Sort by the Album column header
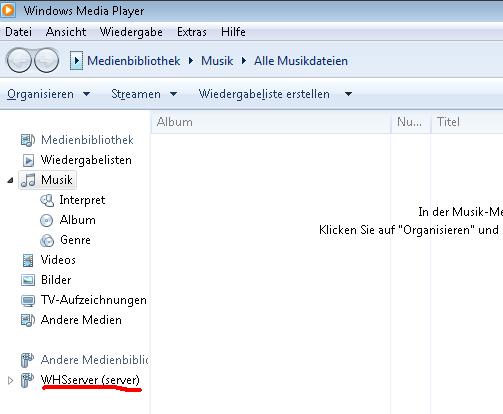 tap(270, 122)
